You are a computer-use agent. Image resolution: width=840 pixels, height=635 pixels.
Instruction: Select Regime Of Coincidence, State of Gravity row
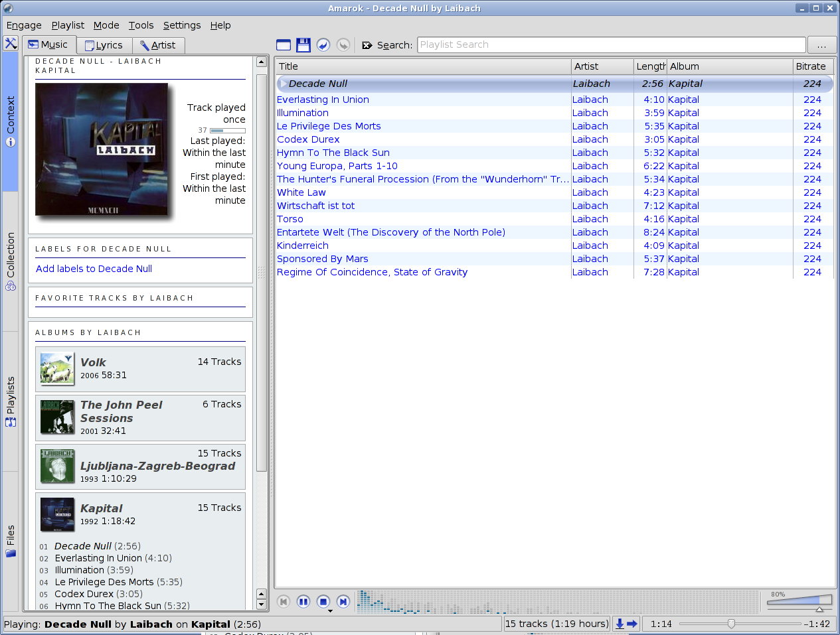(x=554, y=272)
